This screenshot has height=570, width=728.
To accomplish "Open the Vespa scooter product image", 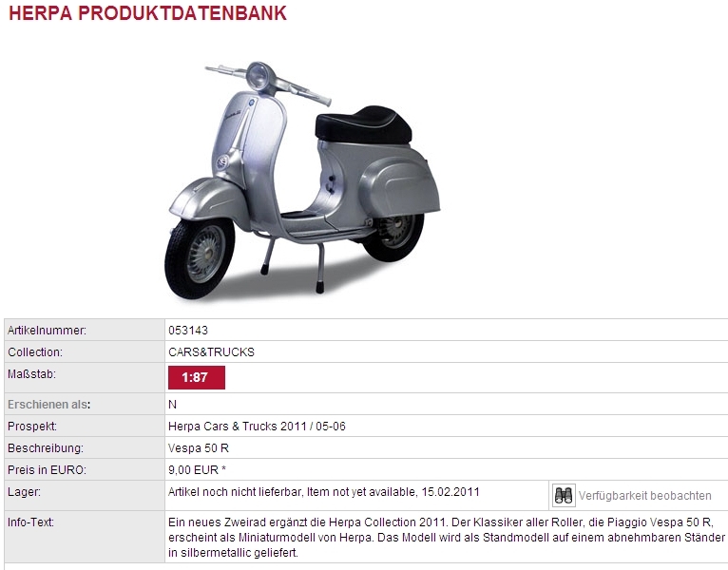I will (x=302, y=180).
